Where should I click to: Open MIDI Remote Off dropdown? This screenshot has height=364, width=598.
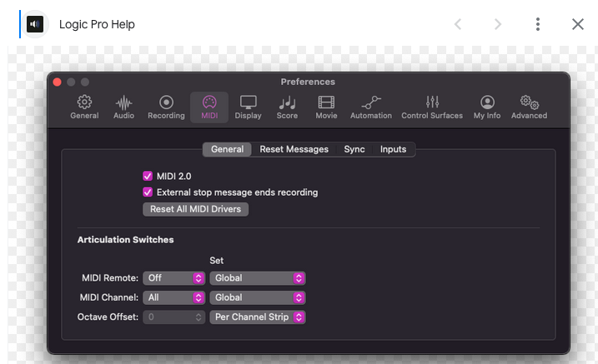(x=174, y=278)
